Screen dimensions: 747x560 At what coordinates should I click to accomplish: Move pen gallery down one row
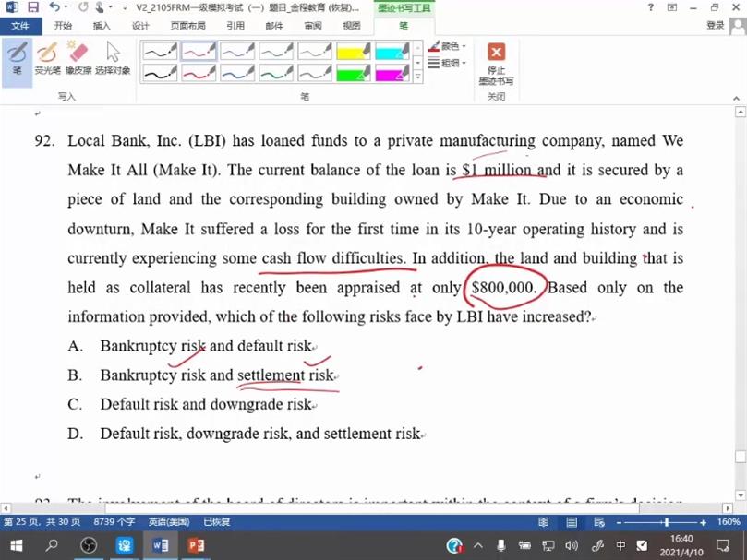[417, 63]
